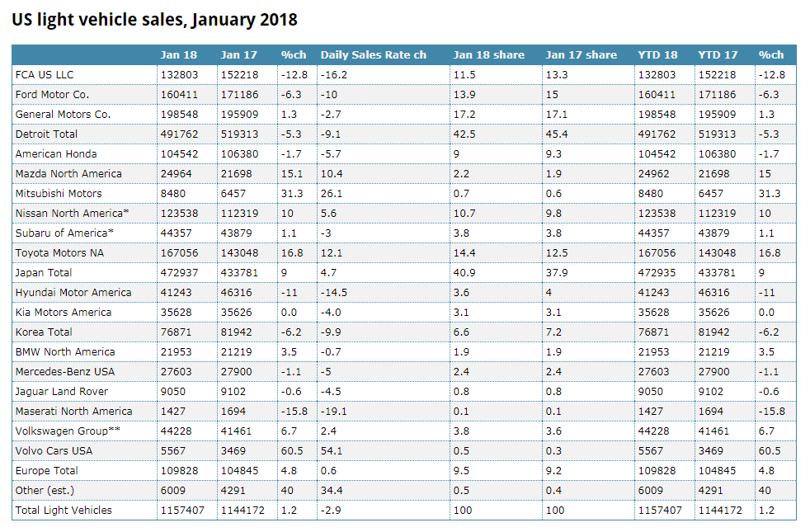Select the 'Maserati North America' cell
810x532 pixels.
pos(73,411)
